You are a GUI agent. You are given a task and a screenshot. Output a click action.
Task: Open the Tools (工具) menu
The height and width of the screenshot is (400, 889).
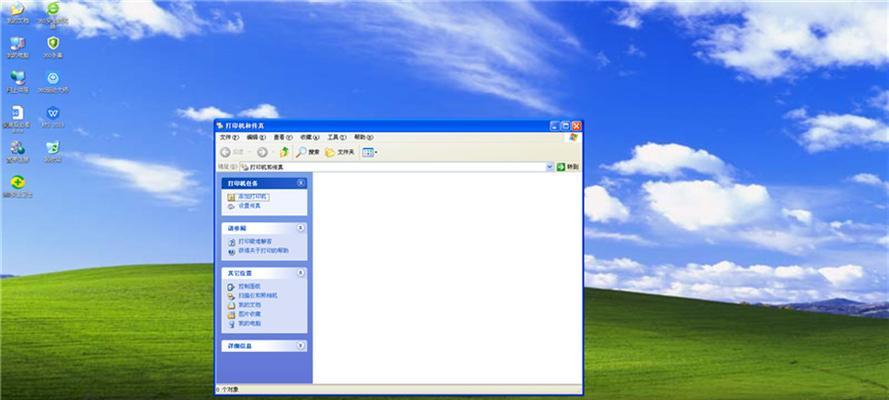pos(337,137)
